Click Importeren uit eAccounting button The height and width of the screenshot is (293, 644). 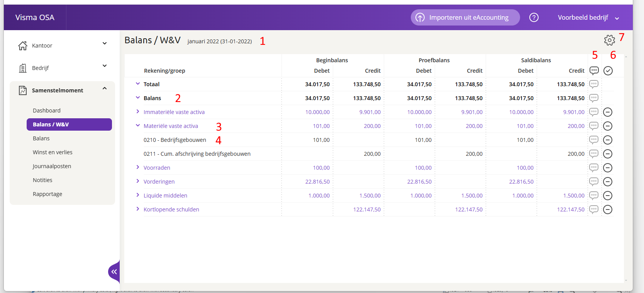[465, 17]
